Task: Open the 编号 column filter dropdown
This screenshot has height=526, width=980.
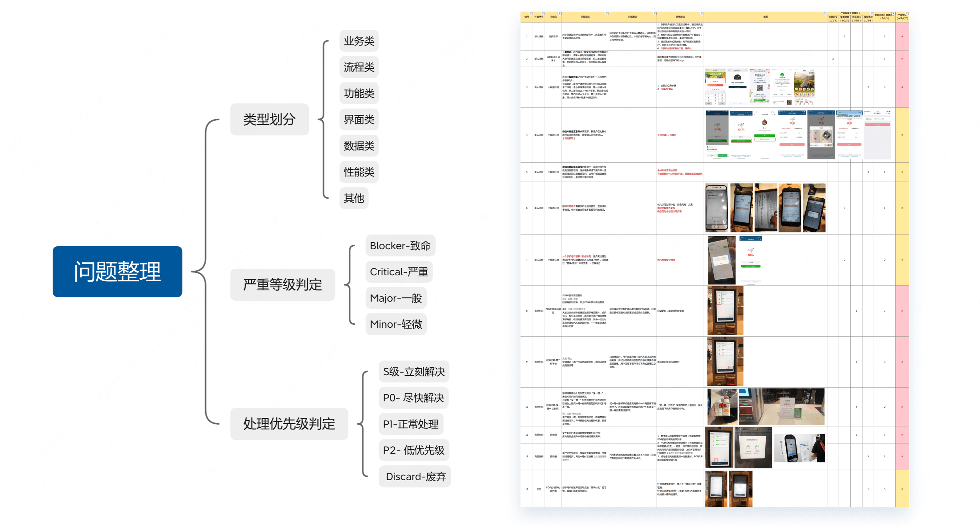Action: tap(531, 13)
